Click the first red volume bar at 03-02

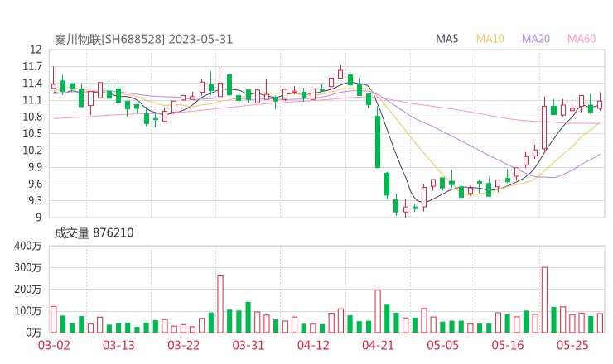pos(53,319)
